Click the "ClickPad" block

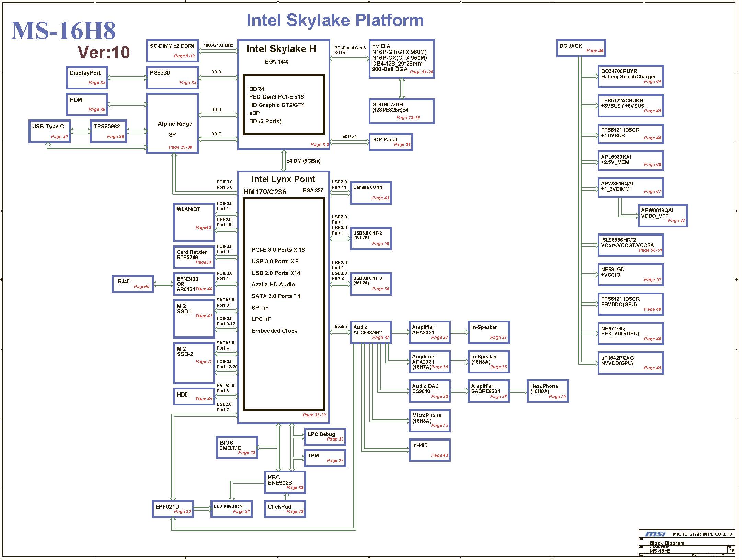click(x=285, y=509)
